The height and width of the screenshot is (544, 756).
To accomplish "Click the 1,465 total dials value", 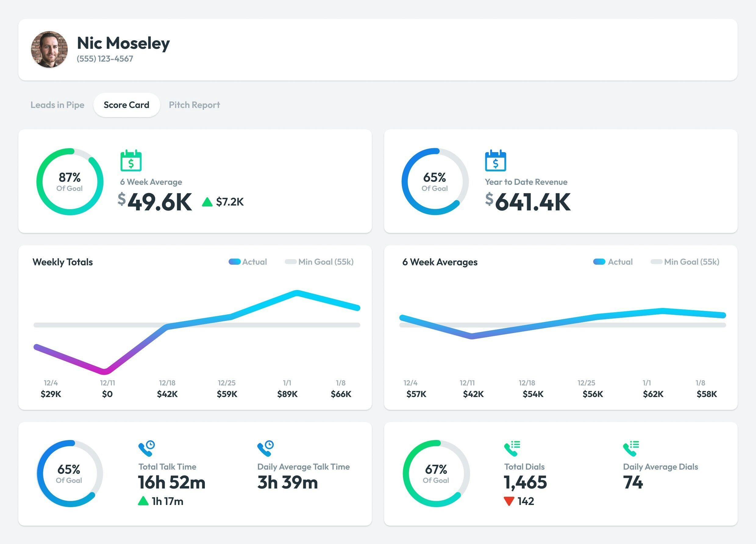I will click(x=525, y=483).
